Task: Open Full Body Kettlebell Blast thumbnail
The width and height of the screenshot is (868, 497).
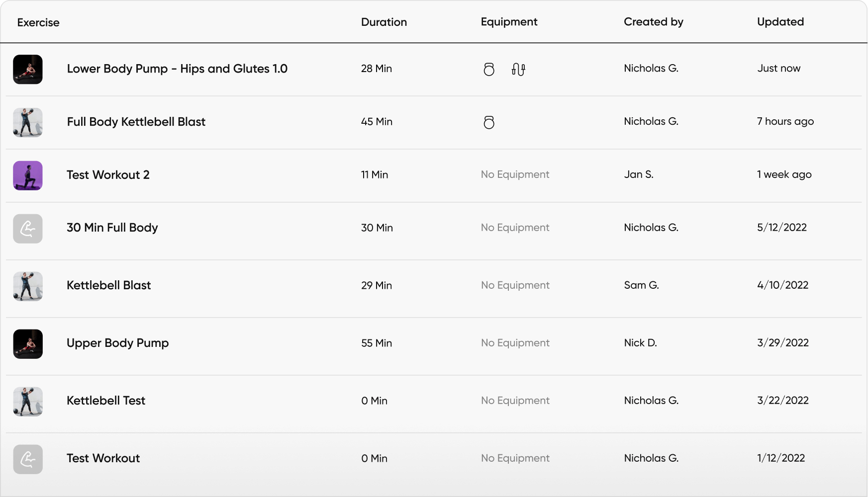Action: tap(28, 123)
